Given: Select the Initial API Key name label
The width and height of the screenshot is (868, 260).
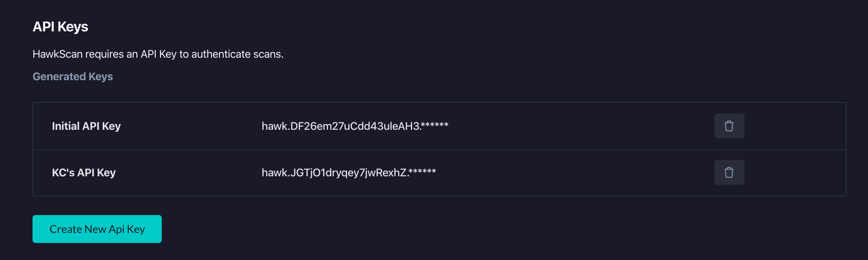Looking at the screenshot, I should click(x=86, y=126).
